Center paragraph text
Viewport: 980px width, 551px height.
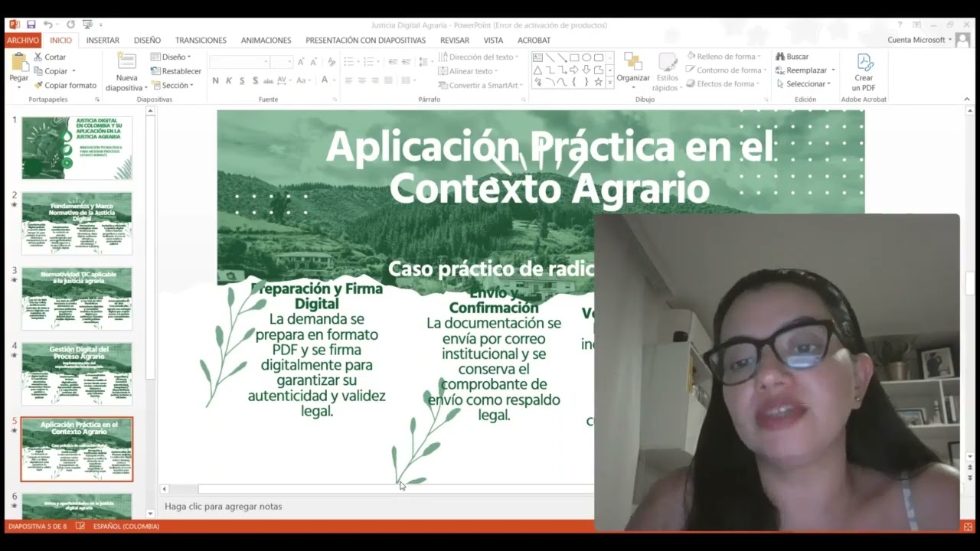coord(362,80)
